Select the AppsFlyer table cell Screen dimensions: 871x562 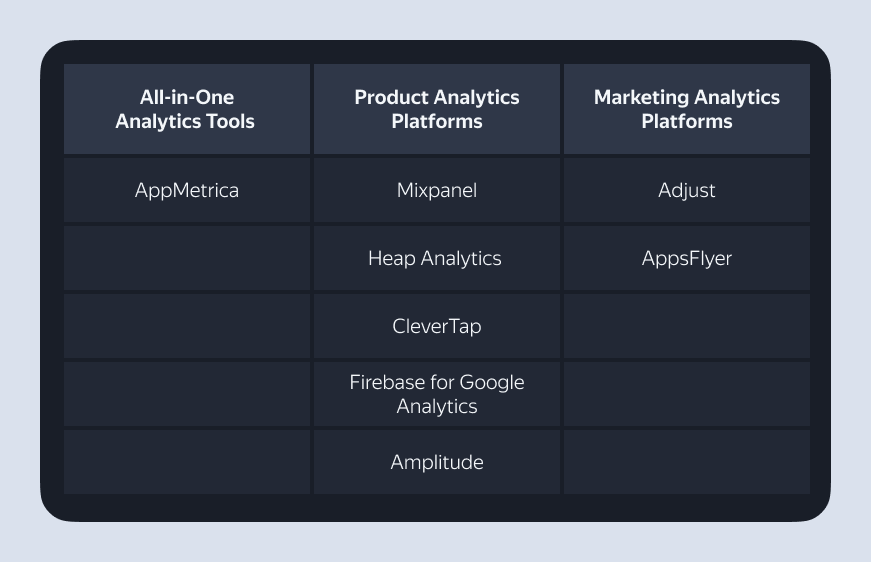pos(687,258)
